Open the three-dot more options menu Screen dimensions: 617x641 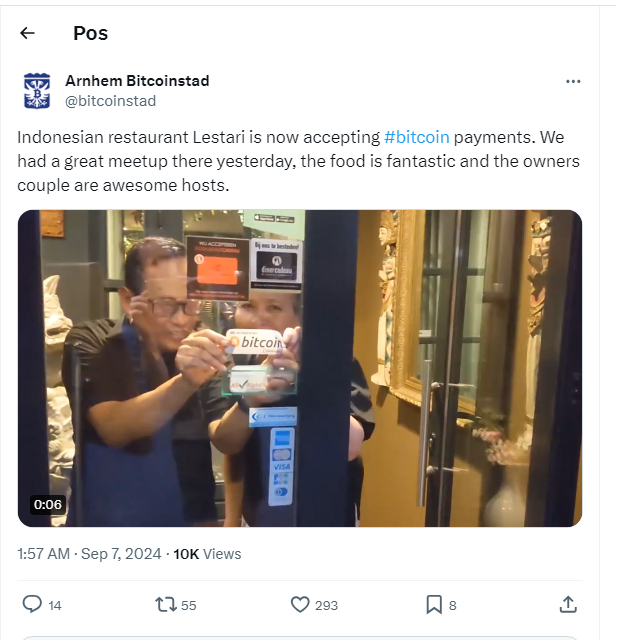click(x=573, y=81)
